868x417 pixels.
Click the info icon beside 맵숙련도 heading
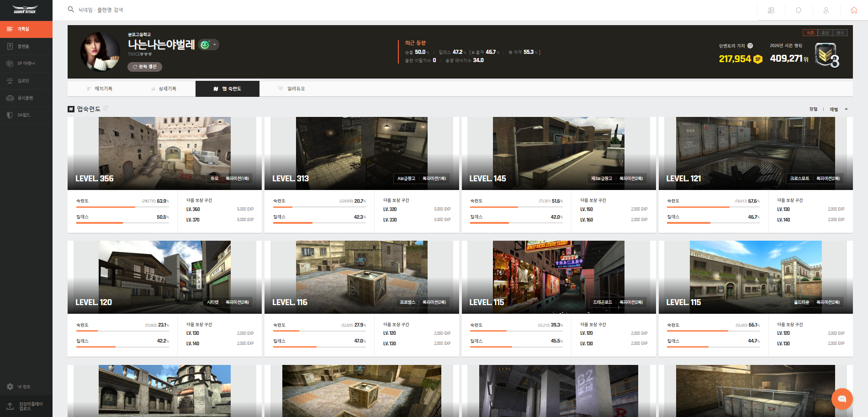(x=106, y=108)
